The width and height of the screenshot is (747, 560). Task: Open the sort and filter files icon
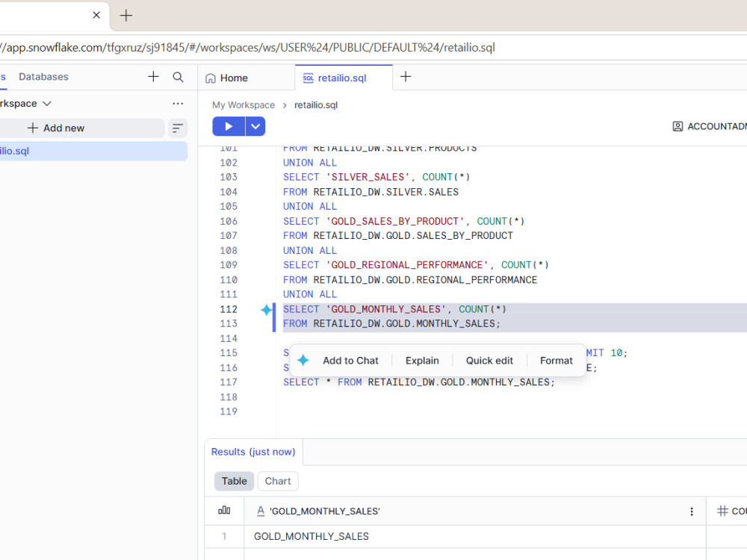click(177, 128)
